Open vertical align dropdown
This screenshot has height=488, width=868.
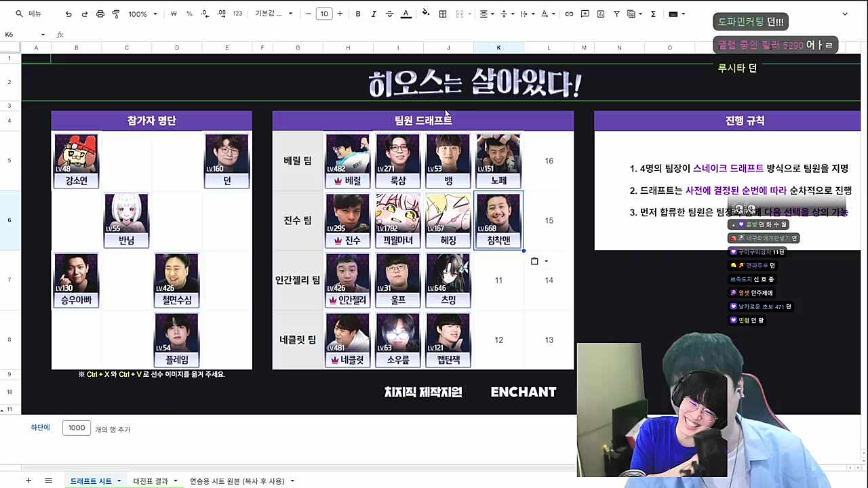click(507, 14)
